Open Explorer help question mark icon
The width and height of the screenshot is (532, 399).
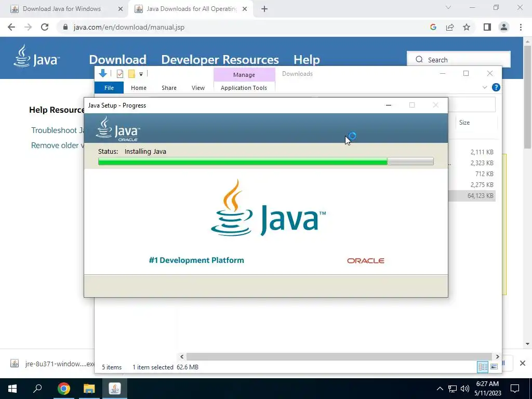click(496, 87)
